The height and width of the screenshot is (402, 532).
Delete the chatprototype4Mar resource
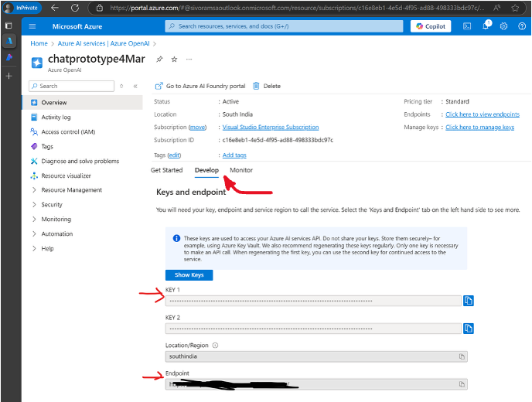tap(267, 86)
